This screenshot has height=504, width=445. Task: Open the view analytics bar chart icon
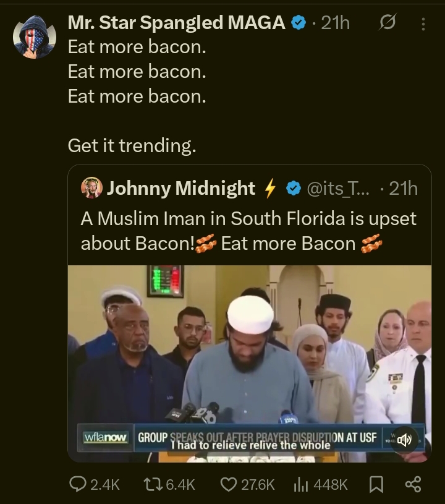[x=301, y=484]
